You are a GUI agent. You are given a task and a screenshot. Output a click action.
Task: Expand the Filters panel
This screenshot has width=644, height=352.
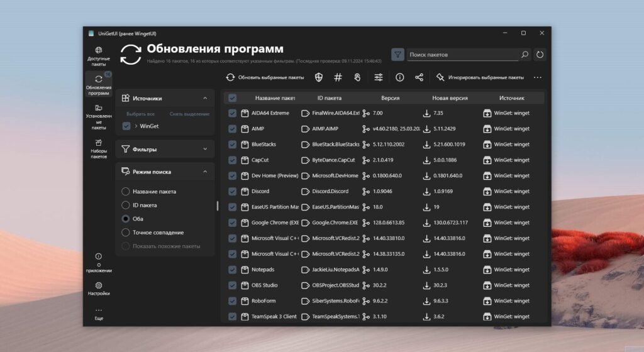205,149
